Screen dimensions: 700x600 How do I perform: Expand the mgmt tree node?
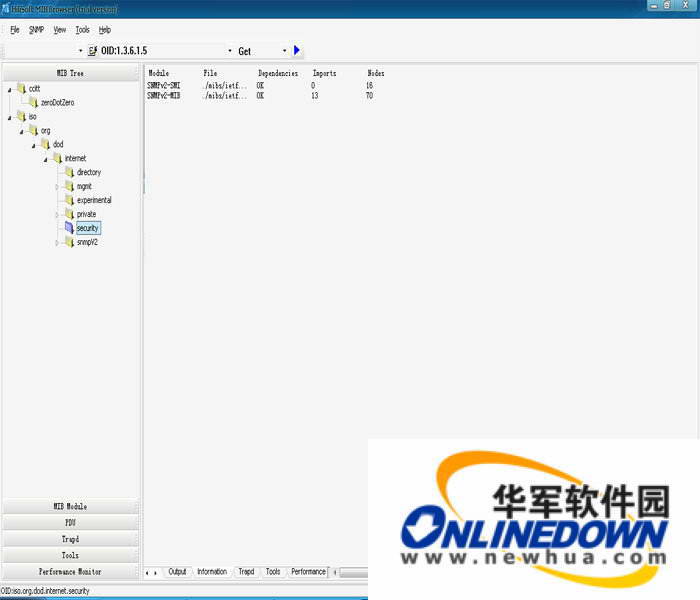click(x=57, y=187)
